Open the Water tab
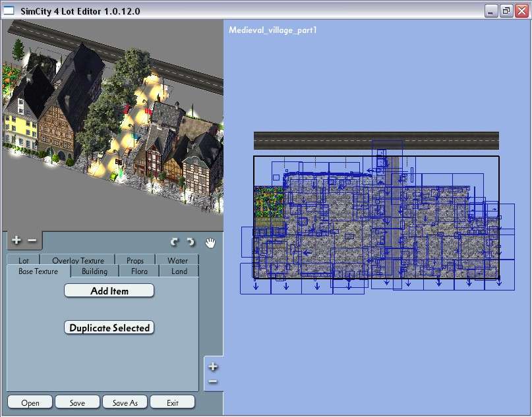The width and height of the screenshot is (532, 417). (x=177, y=260)
